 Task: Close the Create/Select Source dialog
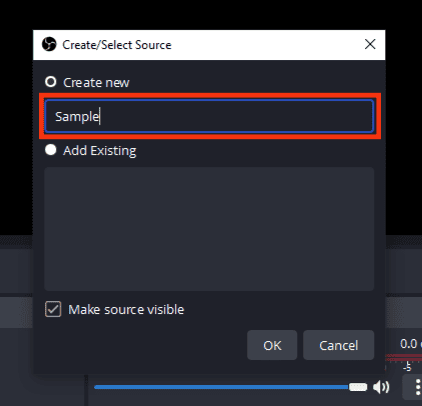(370, 44)
